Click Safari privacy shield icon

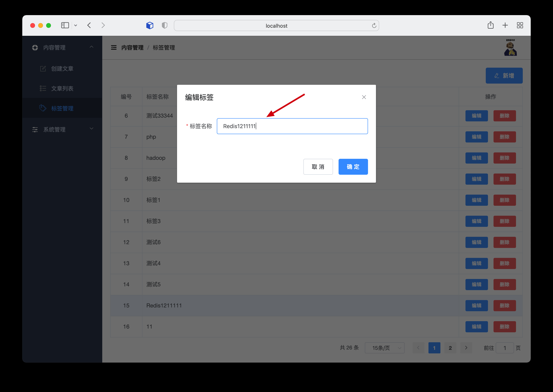point(165,25)
